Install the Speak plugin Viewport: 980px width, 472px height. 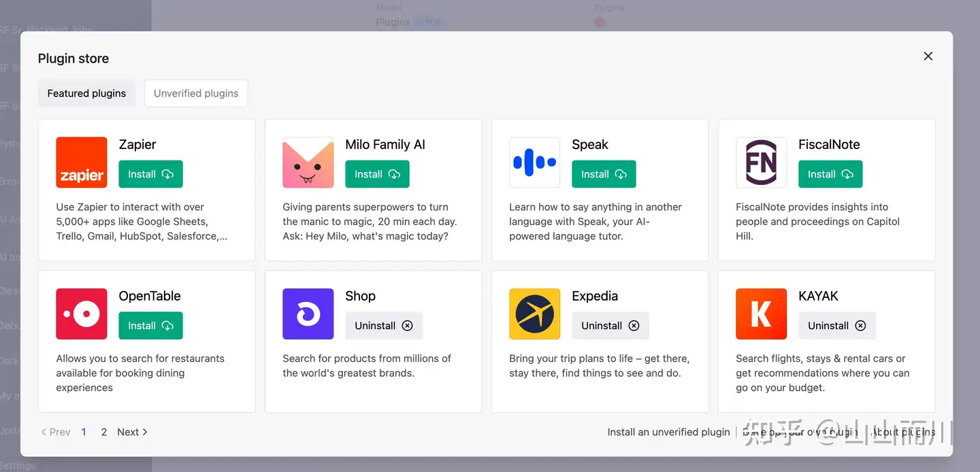pyautogui.click(x=604, y=174)
